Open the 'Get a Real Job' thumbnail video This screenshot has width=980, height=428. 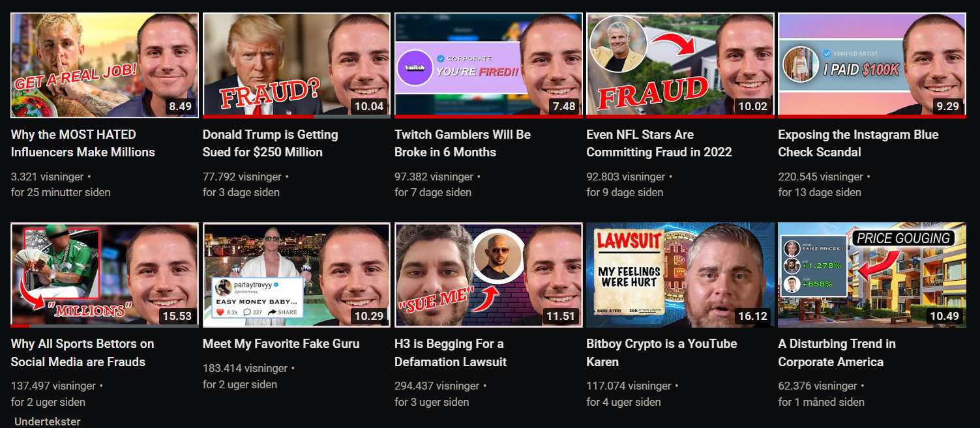[x=104, y=65]
